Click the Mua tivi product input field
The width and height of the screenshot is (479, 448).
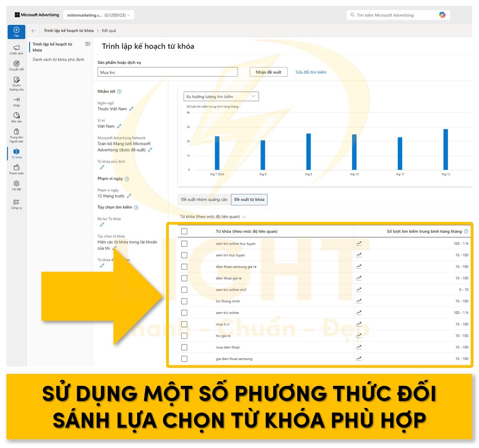[167, 72]
